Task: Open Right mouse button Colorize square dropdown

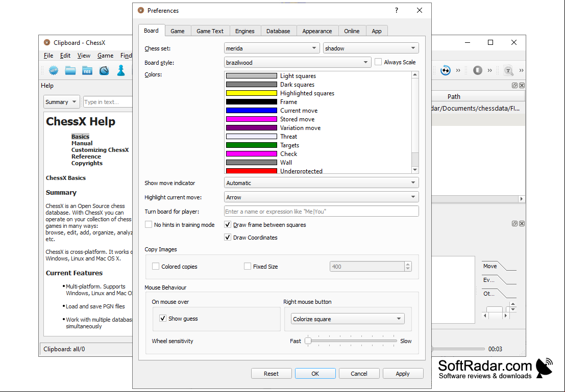Action: 348,319
